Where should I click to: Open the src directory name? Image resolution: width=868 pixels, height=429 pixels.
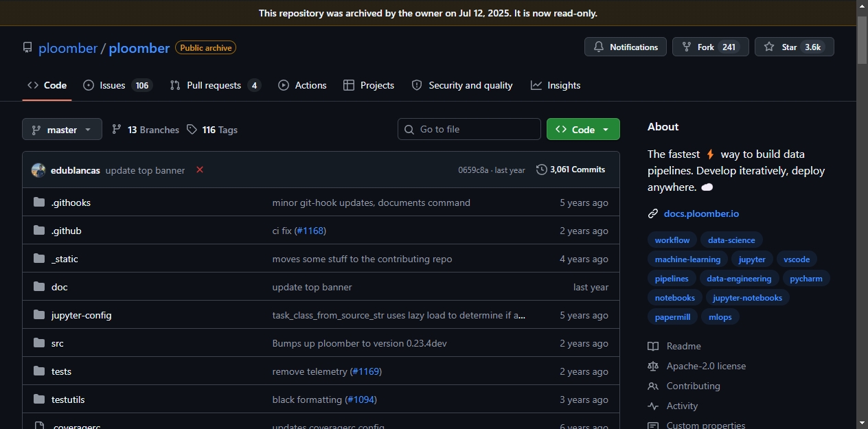58,343
